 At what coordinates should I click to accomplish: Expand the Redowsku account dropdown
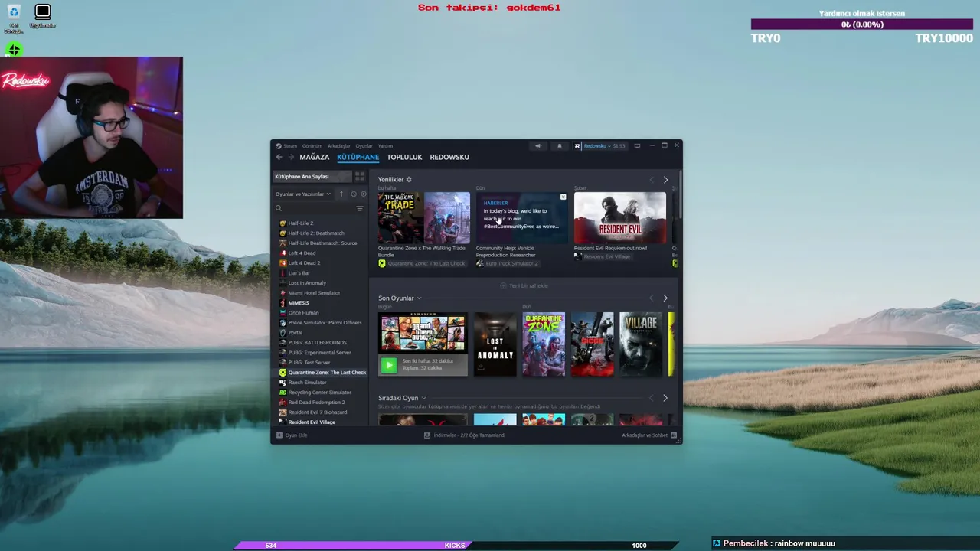[x=599, y=145]
